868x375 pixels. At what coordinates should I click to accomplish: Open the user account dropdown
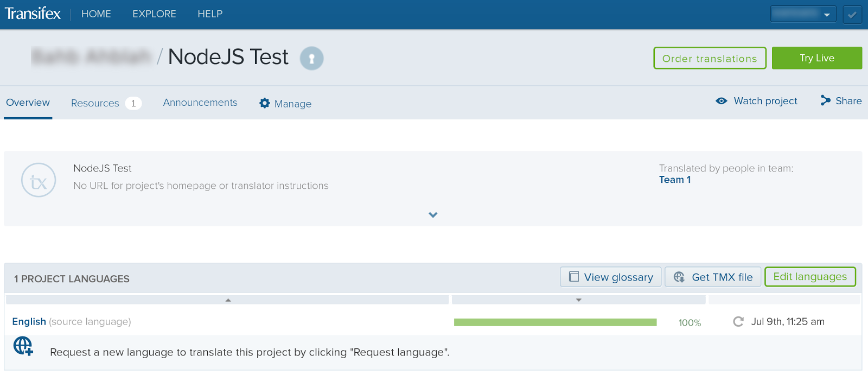pos(803,14)
